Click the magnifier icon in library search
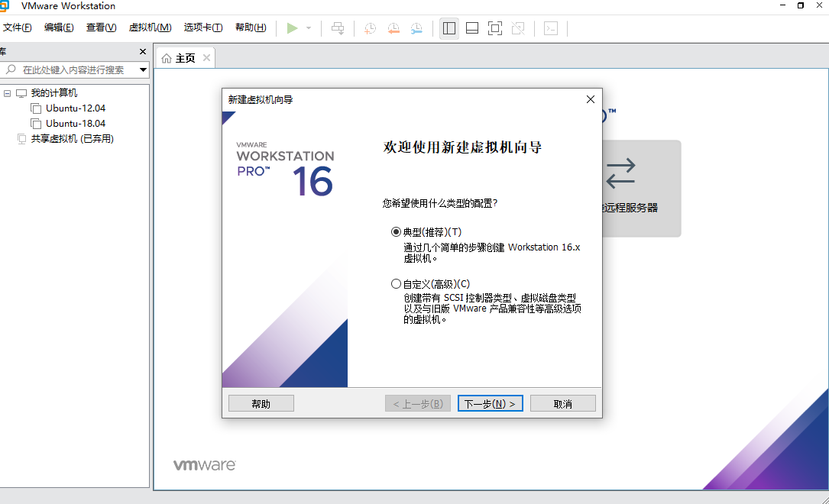The height and width of the screenshot is (504, 829). 11,69
